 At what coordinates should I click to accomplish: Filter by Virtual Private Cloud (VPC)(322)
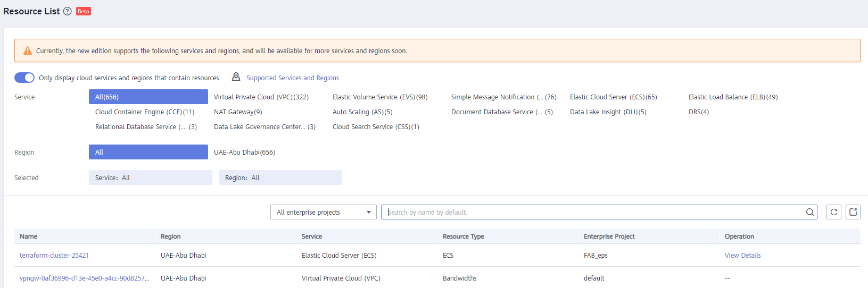pyautogui.click(x=261, y=97)
